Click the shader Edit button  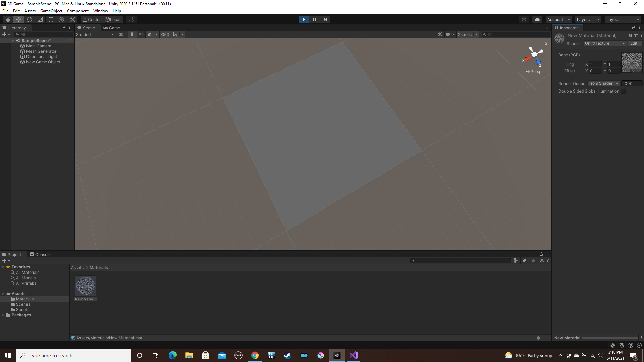coord(635,43)
